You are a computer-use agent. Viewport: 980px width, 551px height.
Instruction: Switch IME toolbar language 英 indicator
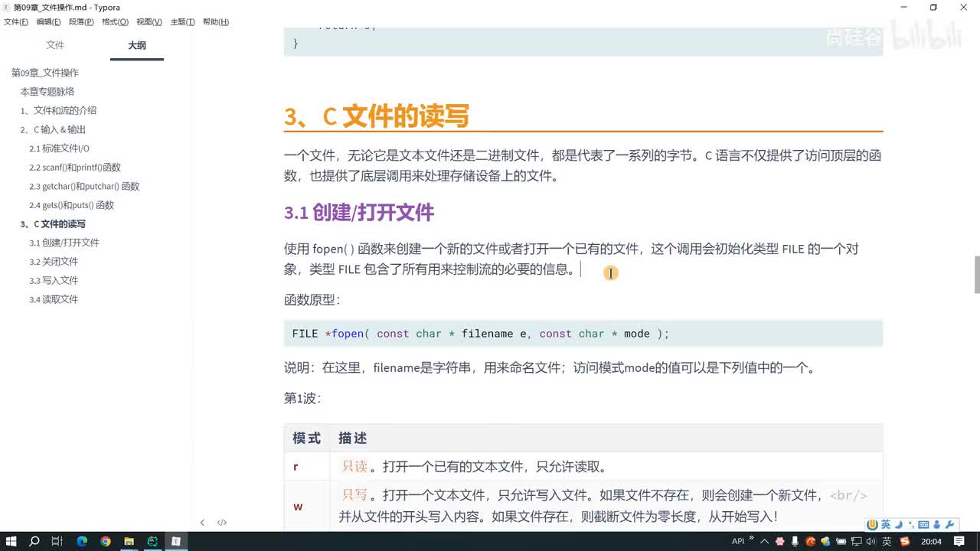[886, 524]
